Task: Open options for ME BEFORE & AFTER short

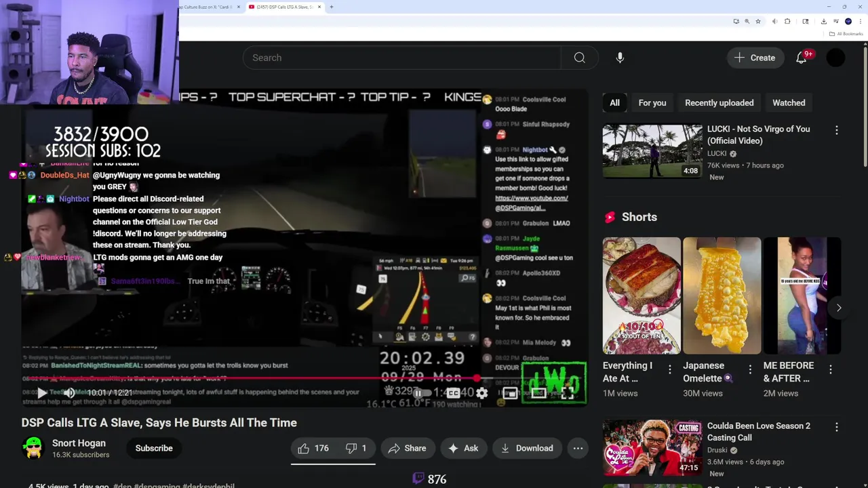Action: click(x=831, y=369)
